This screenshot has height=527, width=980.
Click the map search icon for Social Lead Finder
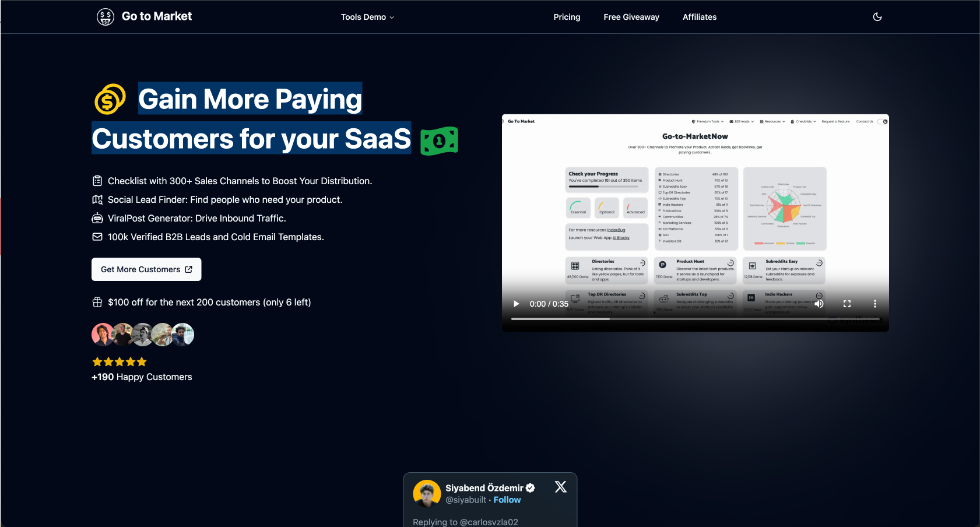point(97,199)
